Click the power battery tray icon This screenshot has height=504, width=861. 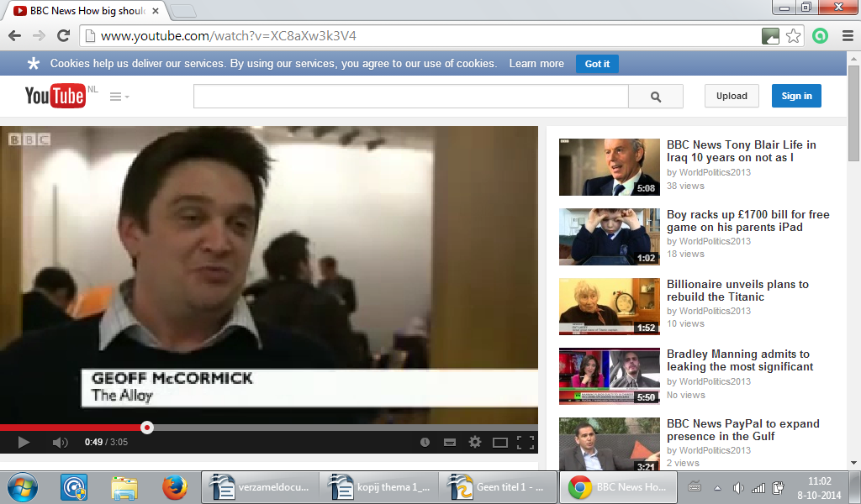tap(778, 487)
